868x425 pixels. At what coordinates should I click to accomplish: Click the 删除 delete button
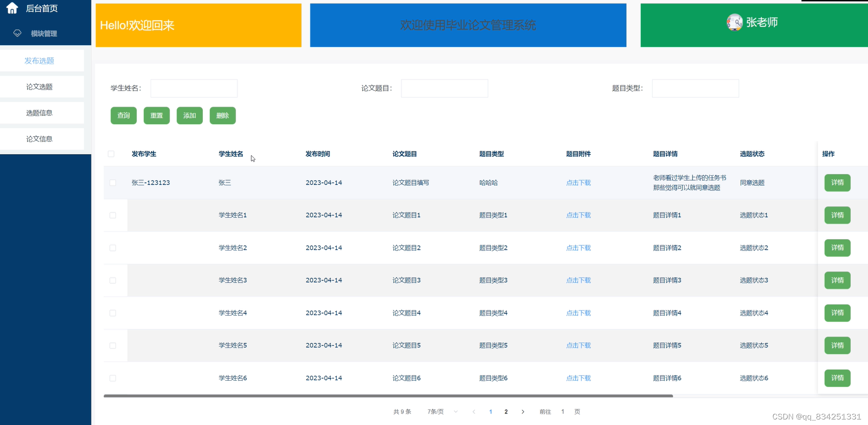223,115
